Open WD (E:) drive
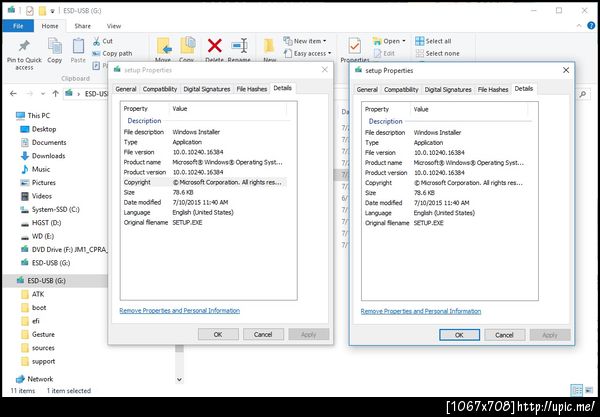This screenshot has height=417, width=600. click(37, 236)
